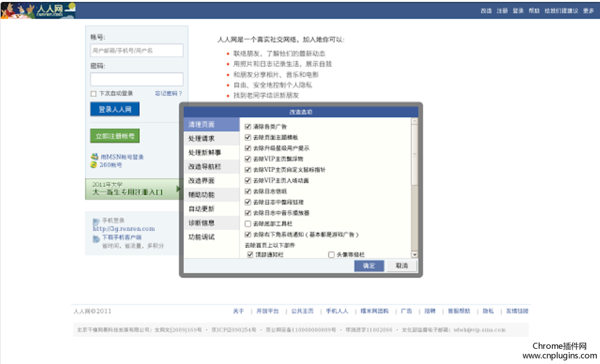Click the 帐号 input field
The image size is (600, 364).
(x=136, y=51)
